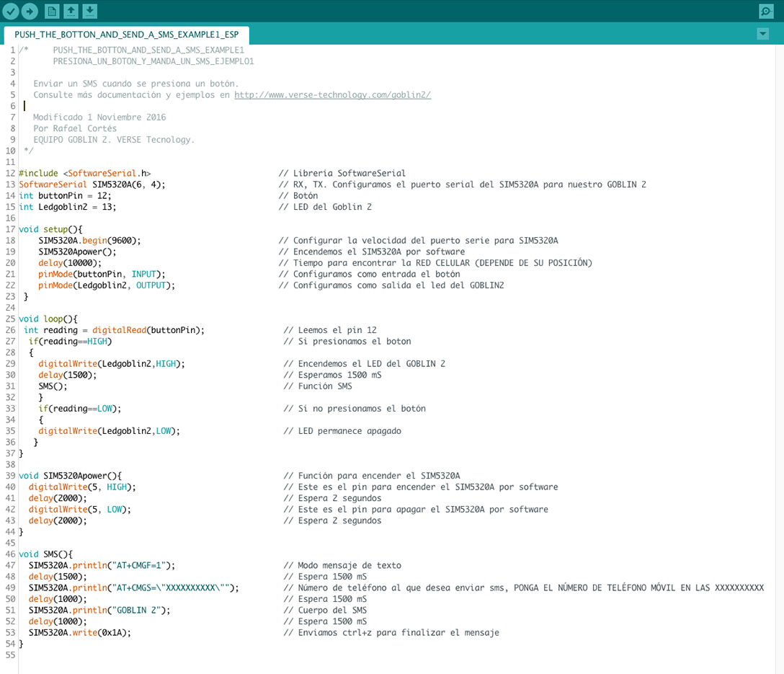This screenshot has width=784, height=674.
Task: Select the PUSH_THE_BOTTON_AND_SEND_A_SMS_EXAMPLE1_ESP tab
Action: [x=127, y=35]
